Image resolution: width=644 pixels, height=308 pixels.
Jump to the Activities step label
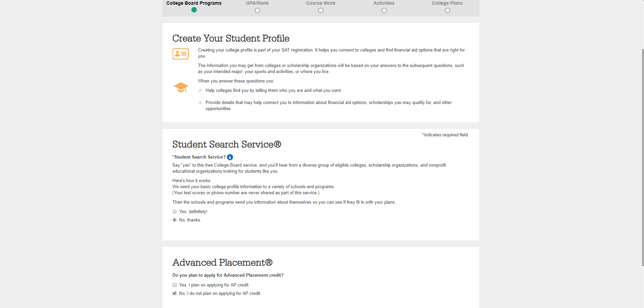384,3
